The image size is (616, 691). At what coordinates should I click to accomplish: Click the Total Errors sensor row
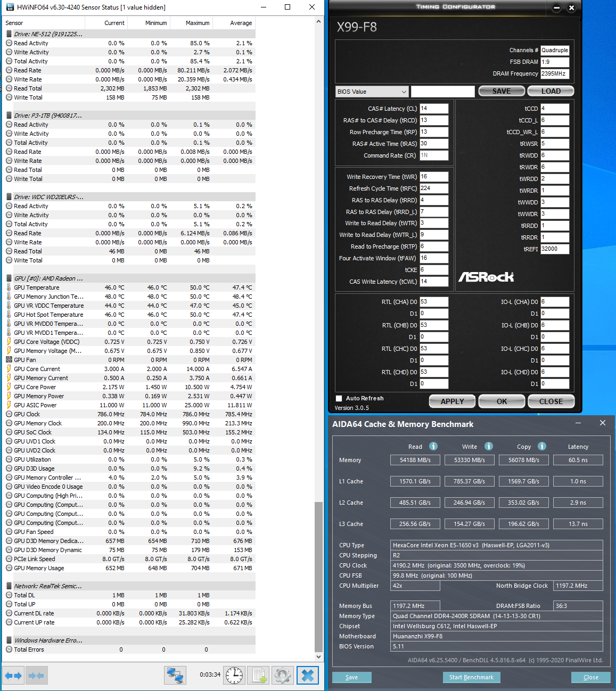[130, 649]
